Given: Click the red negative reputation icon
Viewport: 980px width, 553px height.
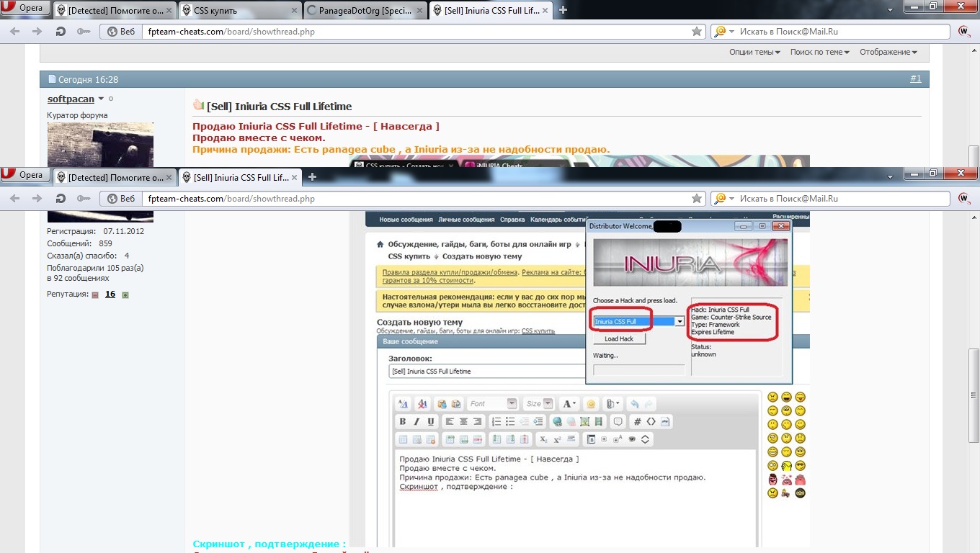Looking at the screenshot, I should tap(95, 295).
